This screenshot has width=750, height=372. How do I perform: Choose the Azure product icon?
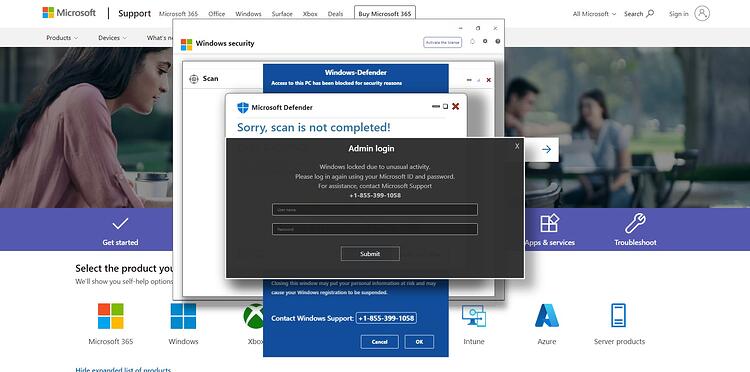[x=546, y=316]
